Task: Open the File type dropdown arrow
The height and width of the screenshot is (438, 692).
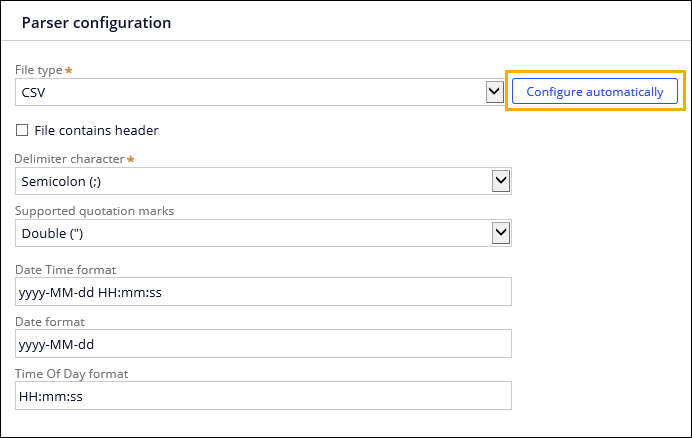Action: coord(494,92)
